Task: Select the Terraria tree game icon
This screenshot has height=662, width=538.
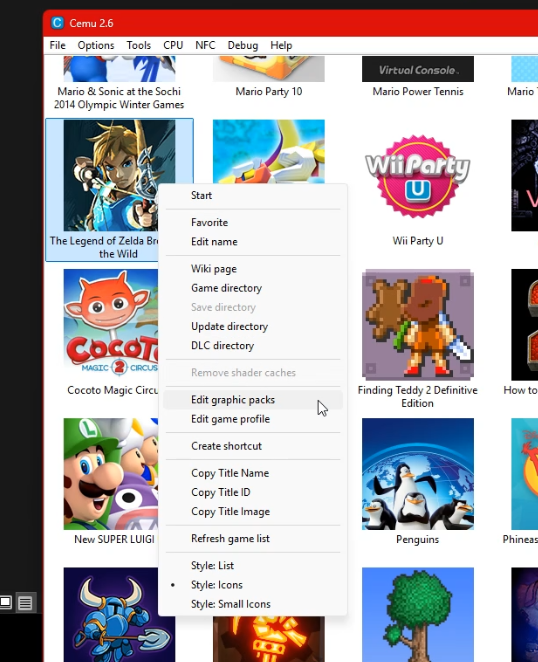Action: pyautogui.click(x=418, y=615)
